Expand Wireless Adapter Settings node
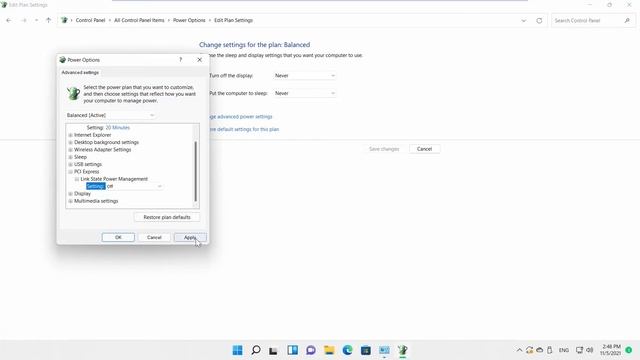This screenshot has height=360, width=640. [71, 150]
